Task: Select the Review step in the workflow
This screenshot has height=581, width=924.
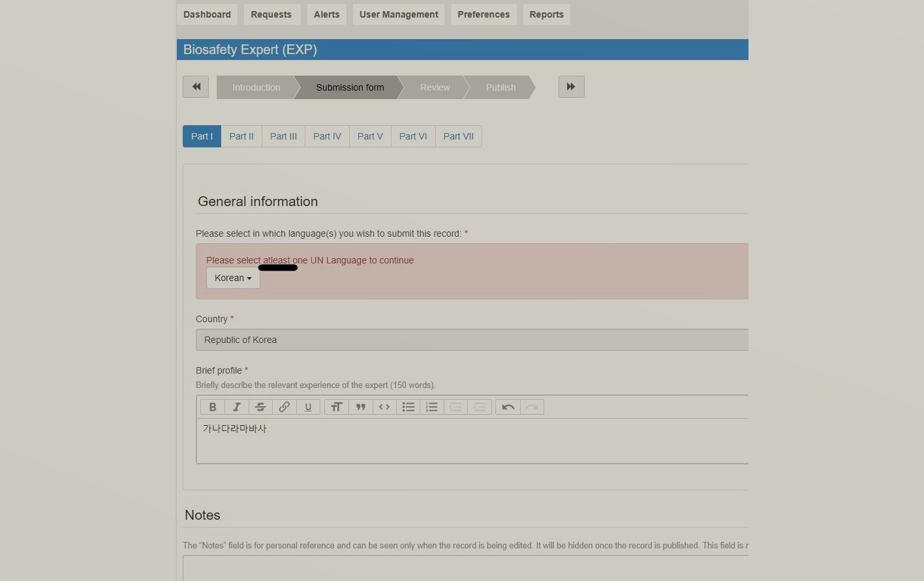Action: coord(435,87)
